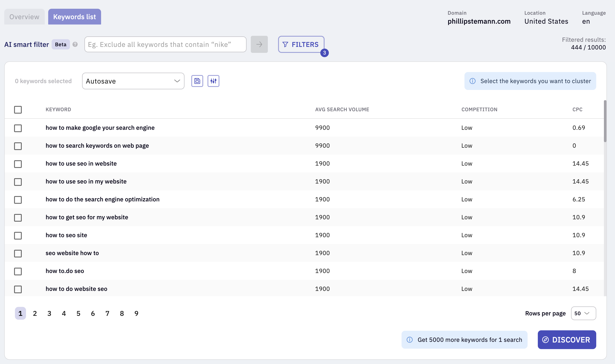Go to results page 2
615x364 pixels.
click(x=35, y=313)
